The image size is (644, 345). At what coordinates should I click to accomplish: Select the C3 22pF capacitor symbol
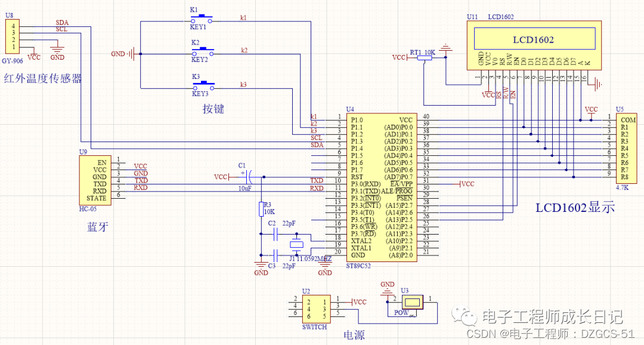tap(275, 256)
